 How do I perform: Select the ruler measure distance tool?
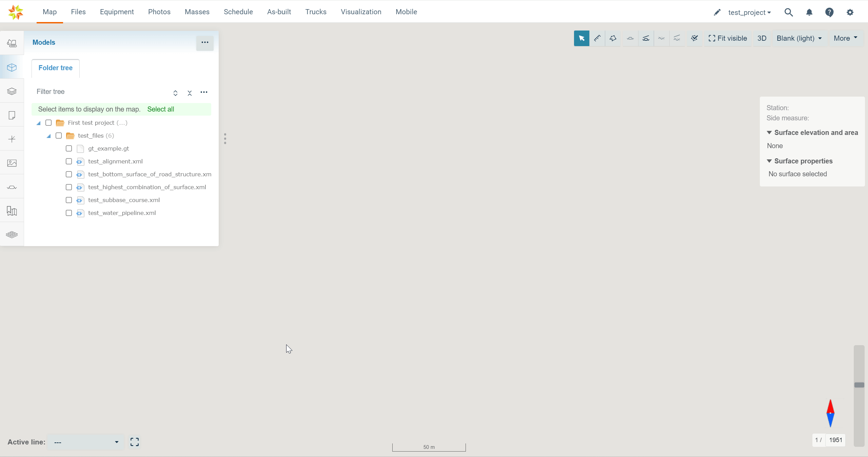click(597, 38)
